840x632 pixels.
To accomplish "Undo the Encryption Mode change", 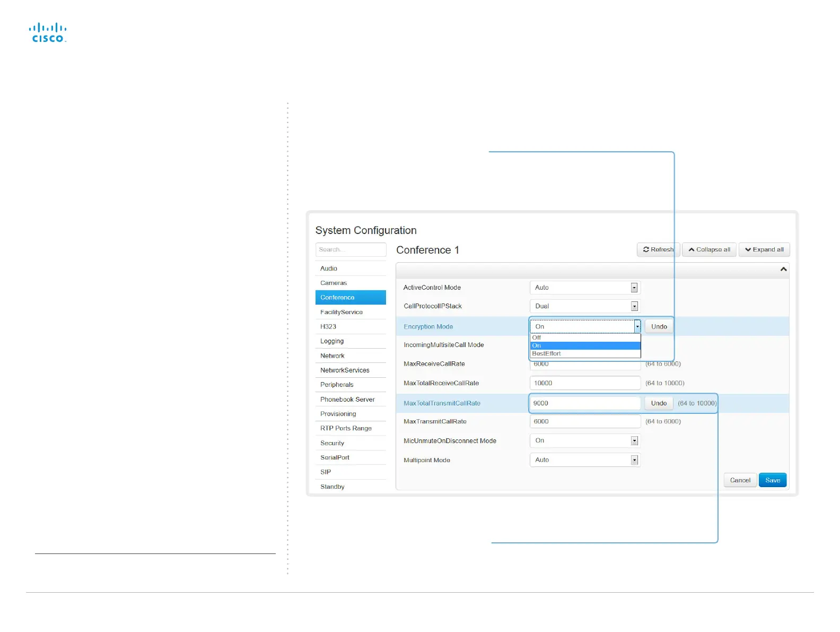I will pos(659,327).
